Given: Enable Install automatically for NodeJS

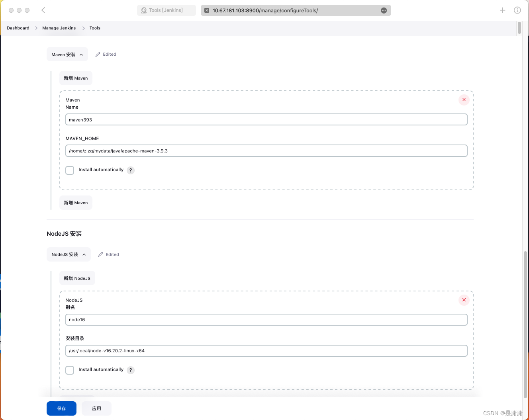Looking at the screenshot, I should (70, 370).
